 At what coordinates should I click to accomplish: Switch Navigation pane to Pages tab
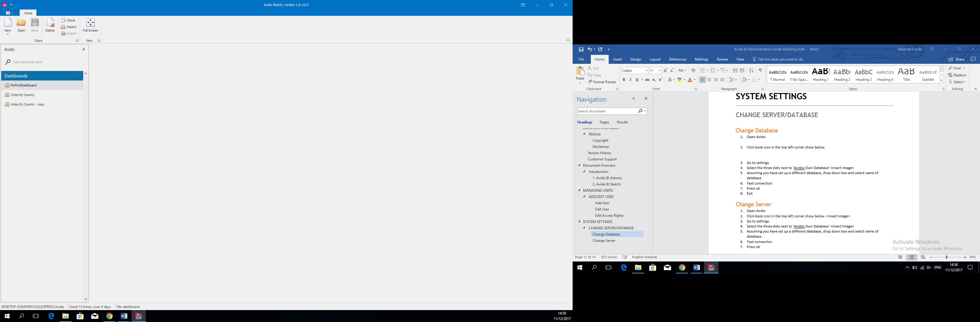[604, 123]
